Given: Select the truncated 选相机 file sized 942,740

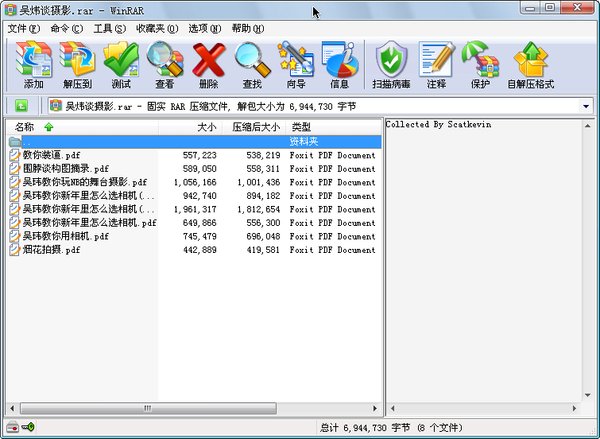Looking at the screenshot, I should 89,196.
